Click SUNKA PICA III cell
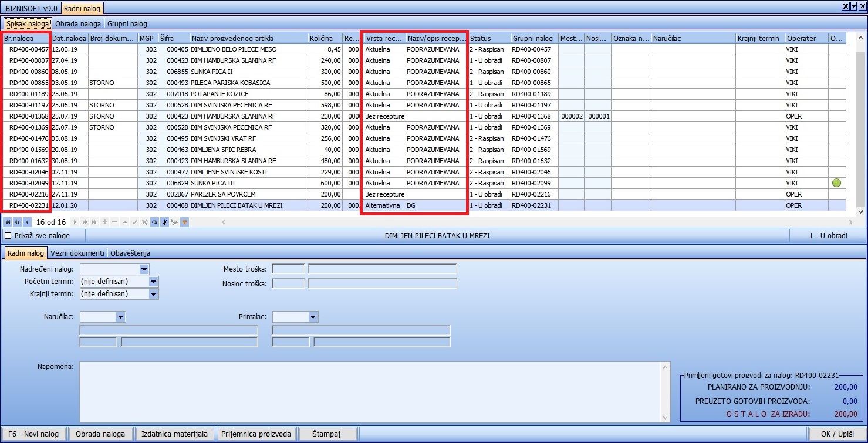 [x=248, y=183]
